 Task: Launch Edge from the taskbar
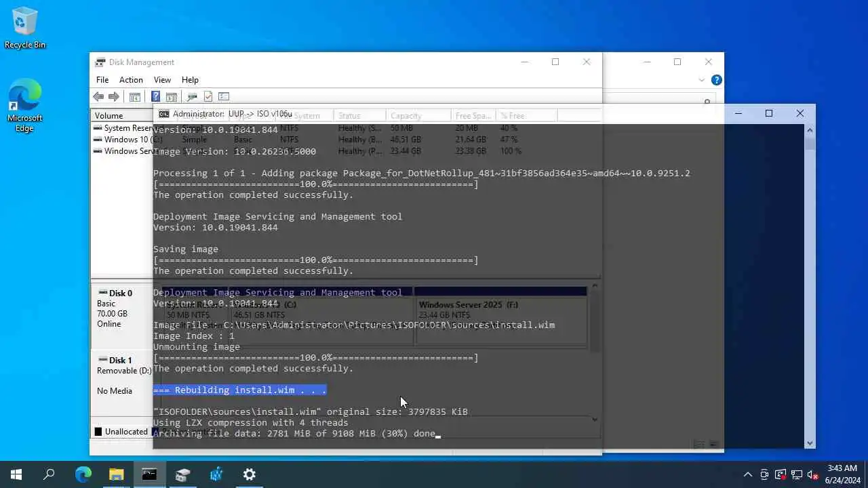click(83, 474)
